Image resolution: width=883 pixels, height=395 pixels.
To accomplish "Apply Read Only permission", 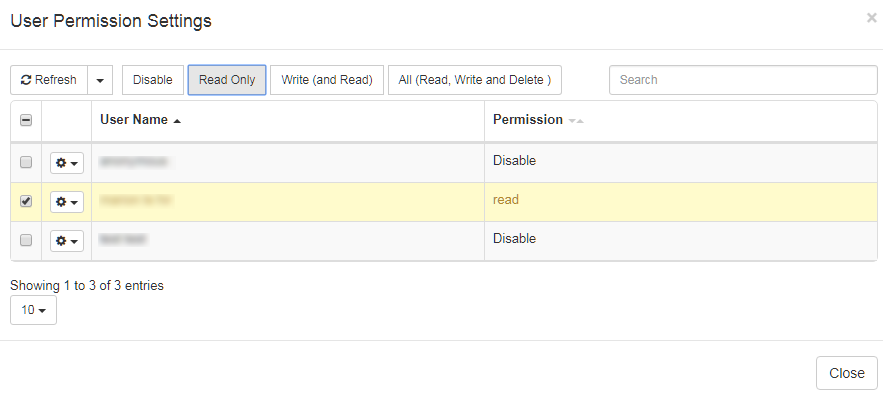I will point(227,80).
